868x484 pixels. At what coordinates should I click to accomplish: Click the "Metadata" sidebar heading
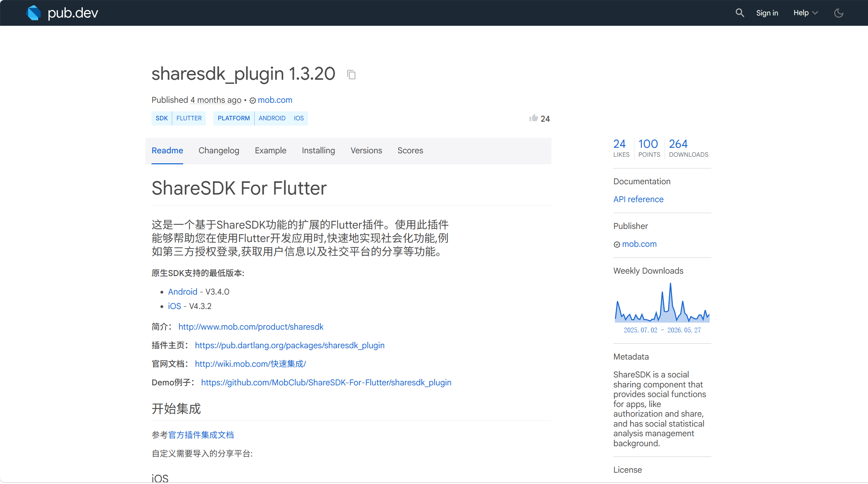631,357
